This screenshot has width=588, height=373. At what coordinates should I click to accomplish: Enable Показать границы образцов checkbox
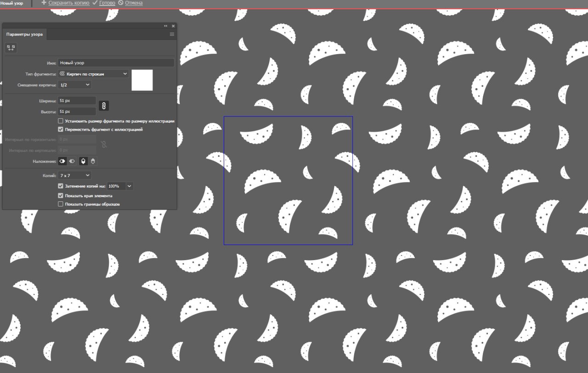click(x=61, y=204)
